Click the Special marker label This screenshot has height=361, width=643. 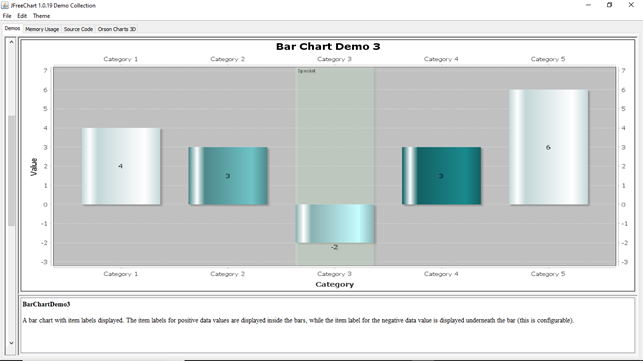coord(306,71)
